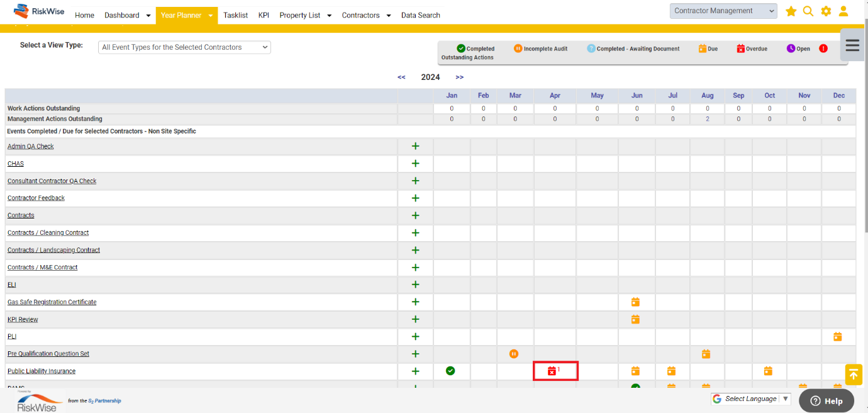868x413 pixels.
Task: Open the Data Search menu item
Action: 421,15
